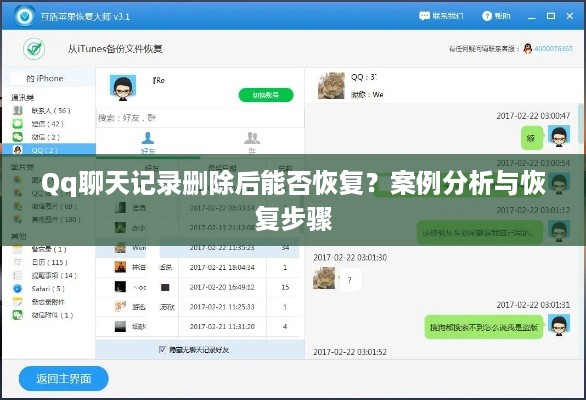Click cat avatar beside the ? message
This screenshot has width=586, height=400.
[324, 278]
